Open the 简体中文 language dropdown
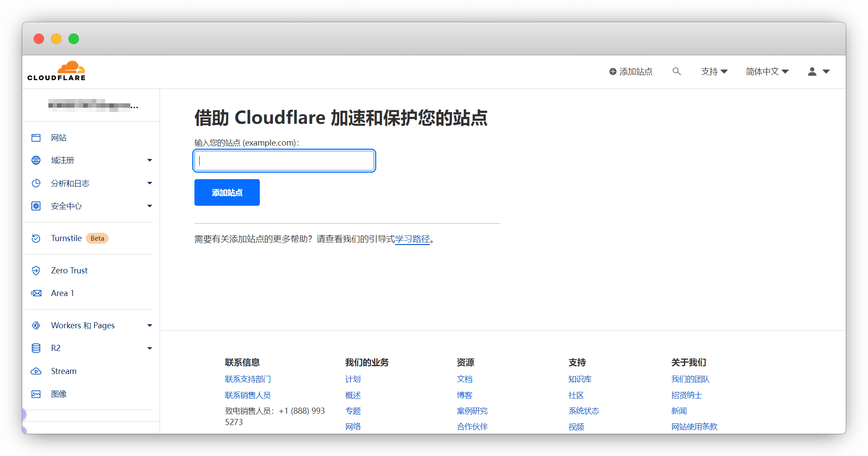This screenshot has width=868, height=456. 767,71
